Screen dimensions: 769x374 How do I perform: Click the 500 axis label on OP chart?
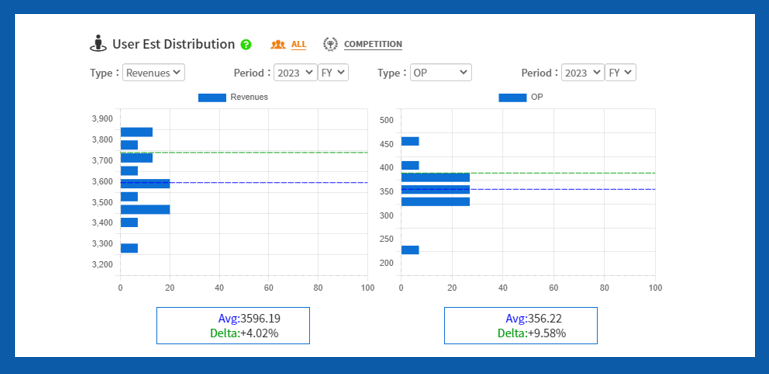(386, 120)
